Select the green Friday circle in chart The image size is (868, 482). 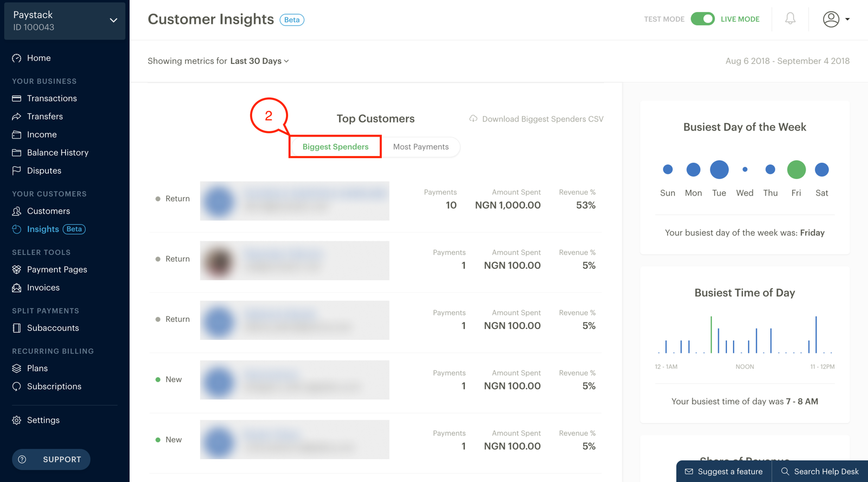[x=796, y=170]
